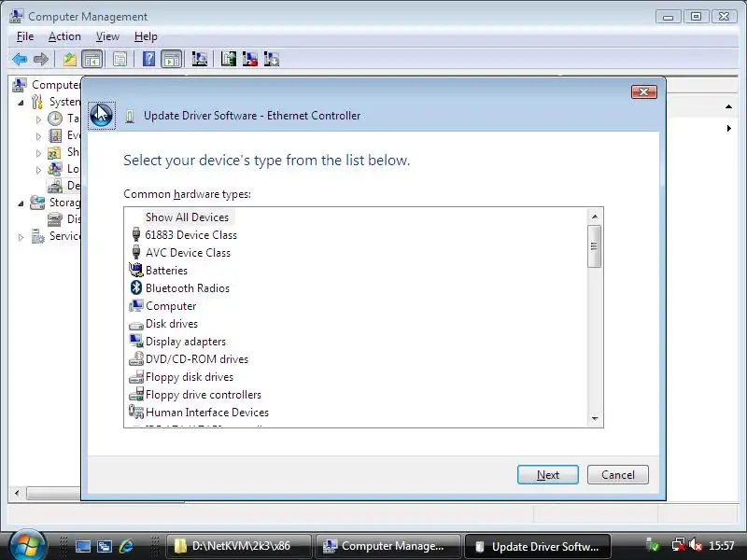This screenshot has height=560, width=747.
Task: Click hardware list scroll up arrow
Action: coord(595,217)
